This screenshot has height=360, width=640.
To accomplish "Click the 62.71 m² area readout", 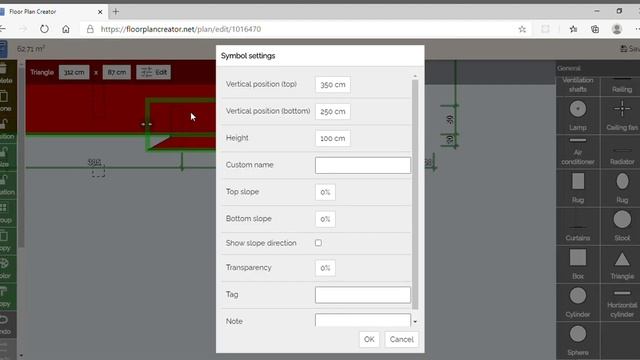I will coord(31,49).
